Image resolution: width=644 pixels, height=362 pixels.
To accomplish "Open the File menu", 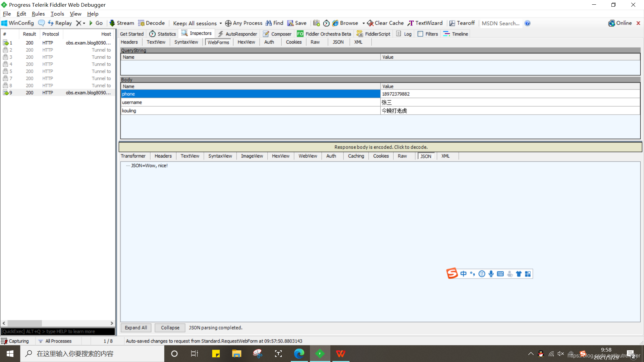I will [x=7, y=14].
